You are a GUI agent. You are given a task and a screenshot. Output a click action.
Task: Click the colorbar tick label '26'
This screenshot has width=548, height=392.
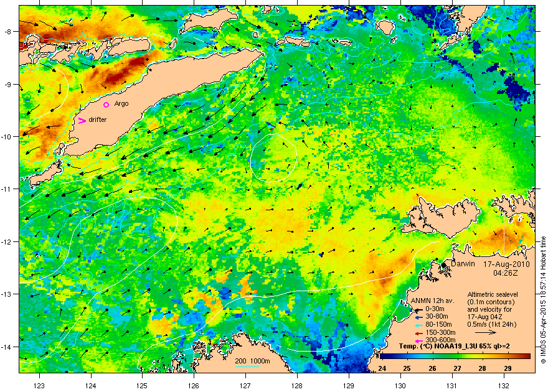[432, 368]
